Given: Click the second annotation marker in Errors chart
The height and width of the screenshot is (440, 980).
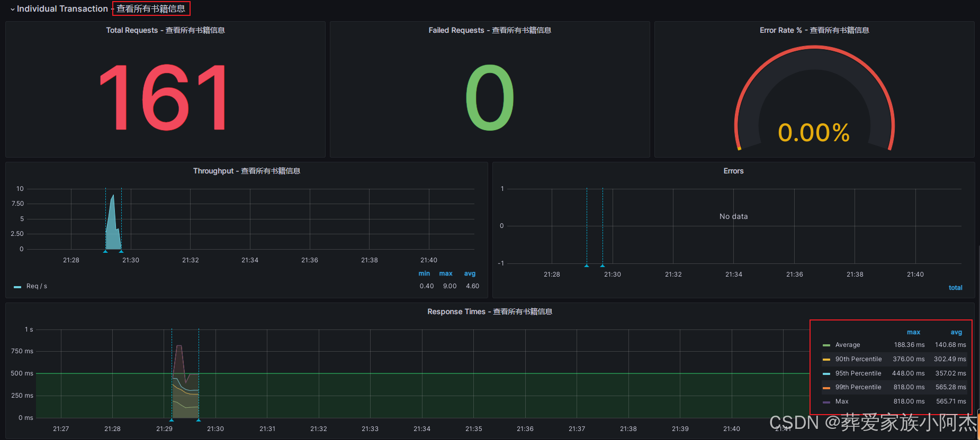Looking at the screenshot, I should [x=603, y=265].
